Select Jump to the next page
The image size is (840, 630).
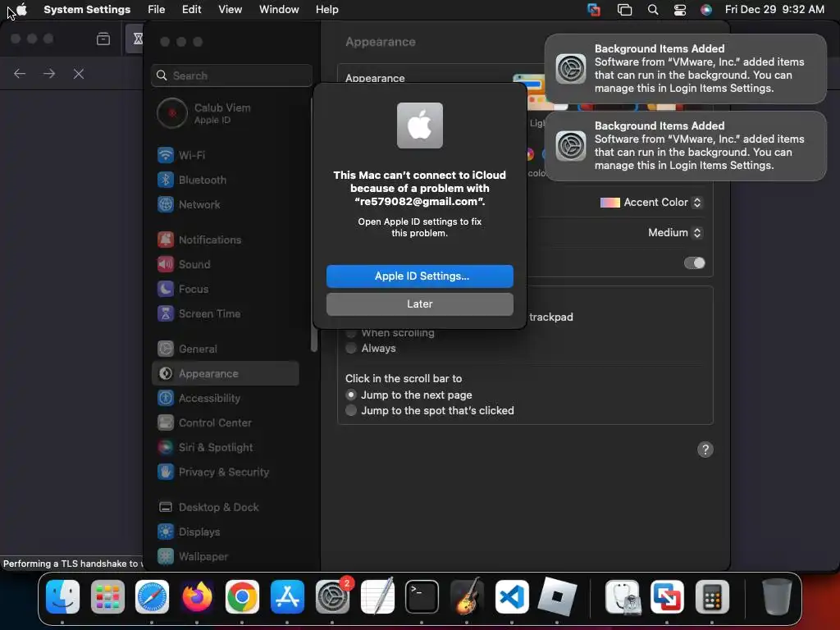(351, 395)
